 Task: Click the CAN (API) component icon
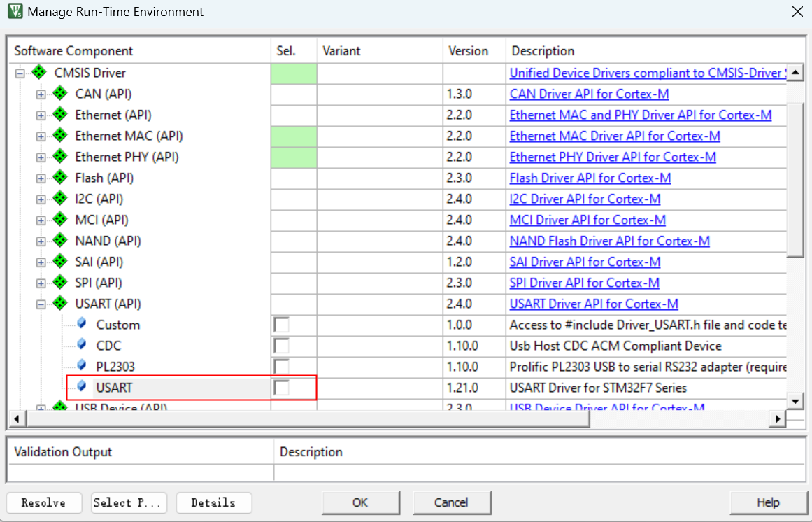[x=60, y=94]
